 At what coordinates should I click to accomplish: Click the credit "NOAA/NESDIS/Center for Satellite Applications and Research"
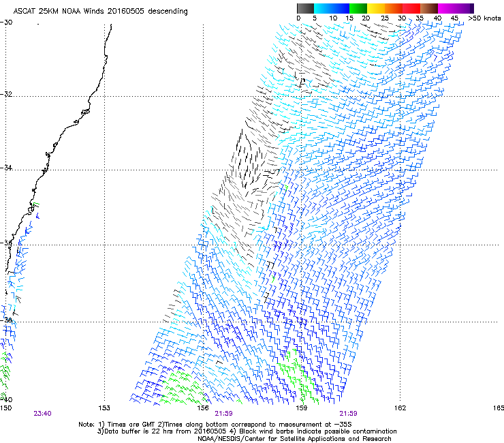(294, 439)
